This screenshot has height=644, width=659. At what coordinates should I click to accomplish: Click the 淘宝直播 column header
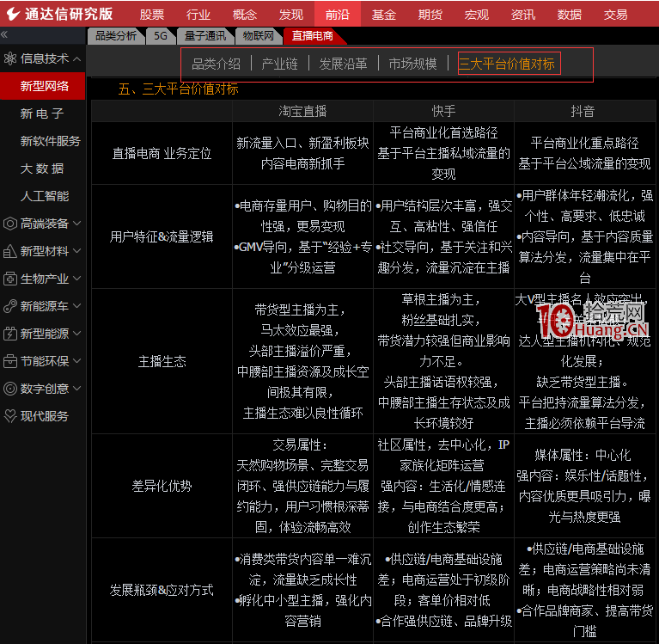click(302, 111)
